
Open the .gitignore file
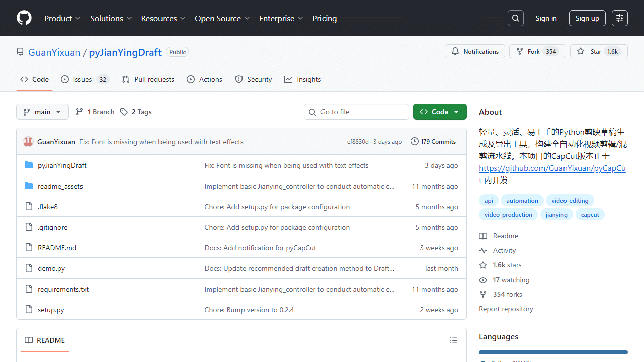click(x=52, y=227)
